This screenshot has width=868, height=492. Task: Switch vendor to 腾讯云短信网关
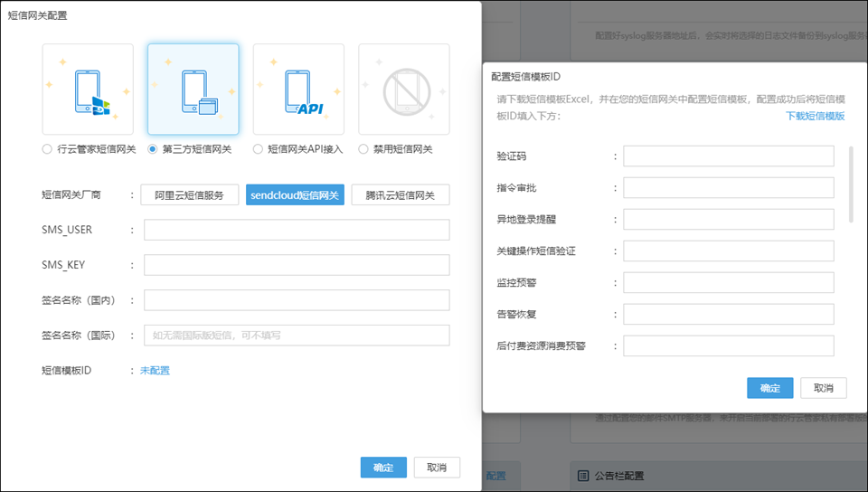401,195
